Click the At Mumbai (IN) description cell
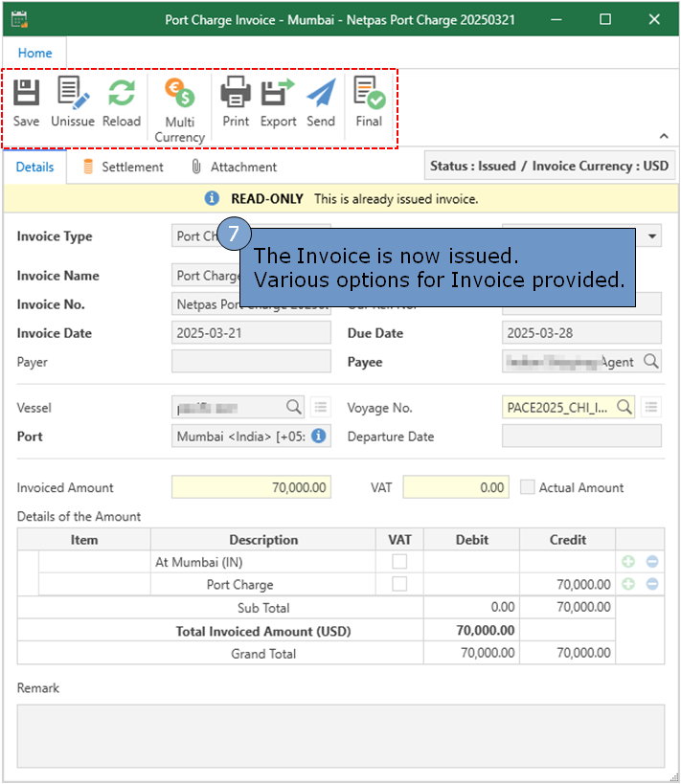 263,562
